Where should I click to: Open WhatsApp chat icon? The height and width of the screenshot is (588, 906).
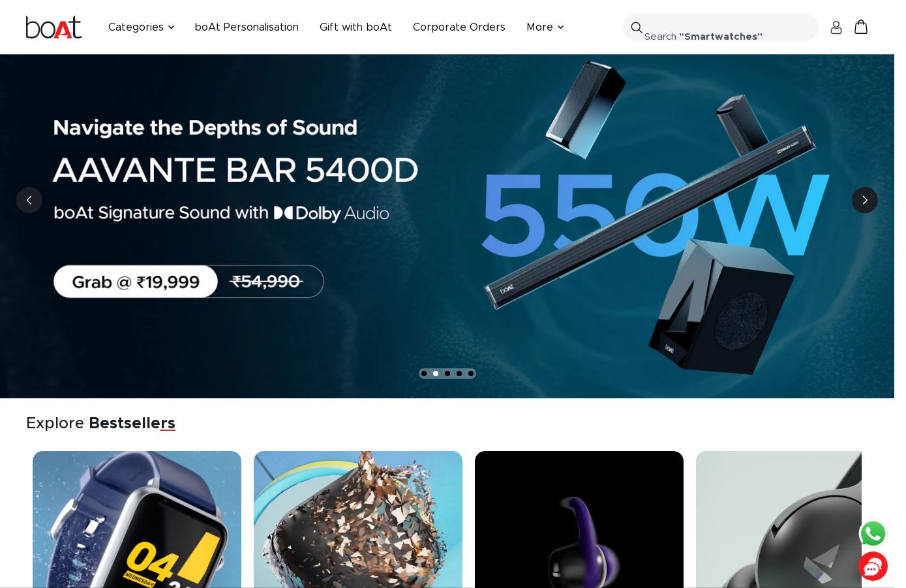click(873, 534)
